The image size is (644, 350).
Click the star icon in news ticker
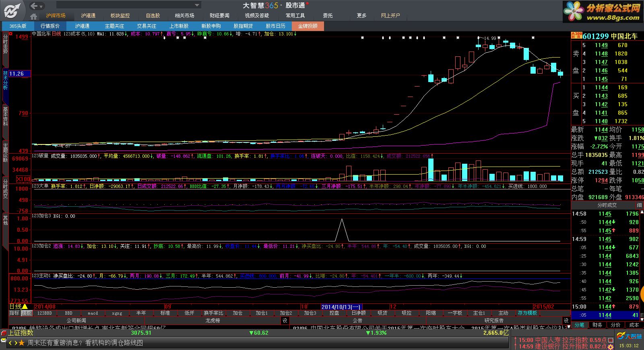click(21, 343)
